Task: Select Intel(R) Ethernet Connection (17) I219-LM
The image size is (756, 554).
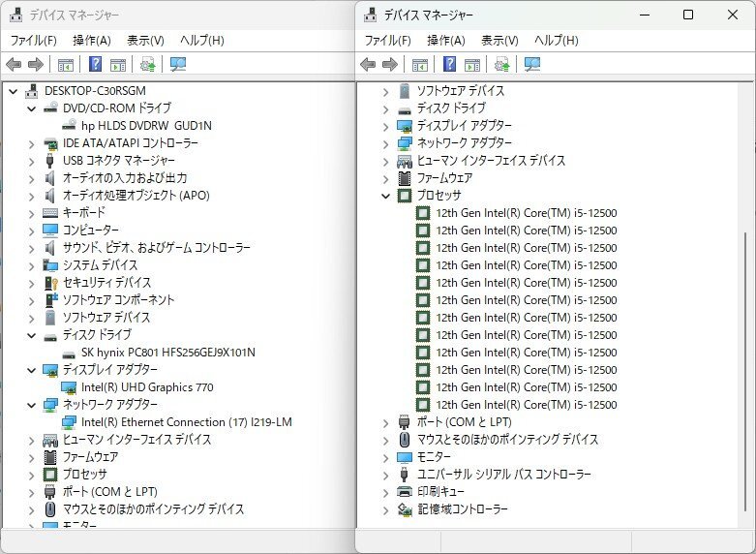Action: click(x=187, y=421)
